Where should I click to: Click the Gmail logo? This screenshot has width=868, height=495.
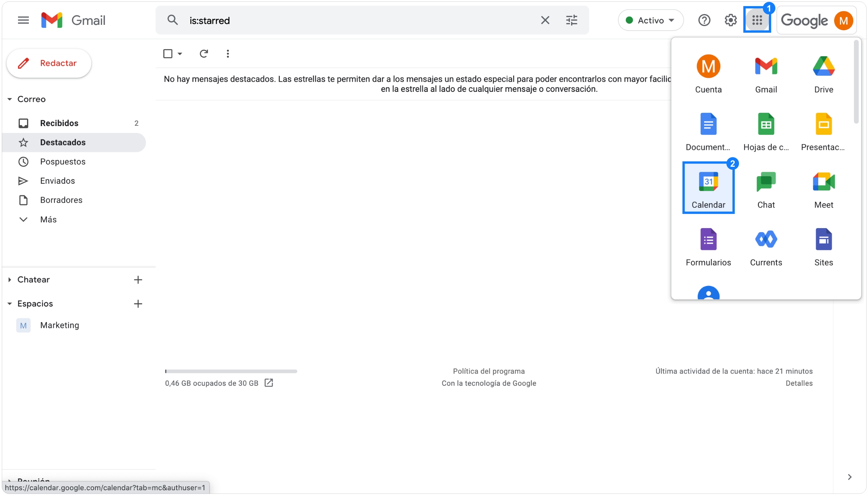click(x=73, y=20)
